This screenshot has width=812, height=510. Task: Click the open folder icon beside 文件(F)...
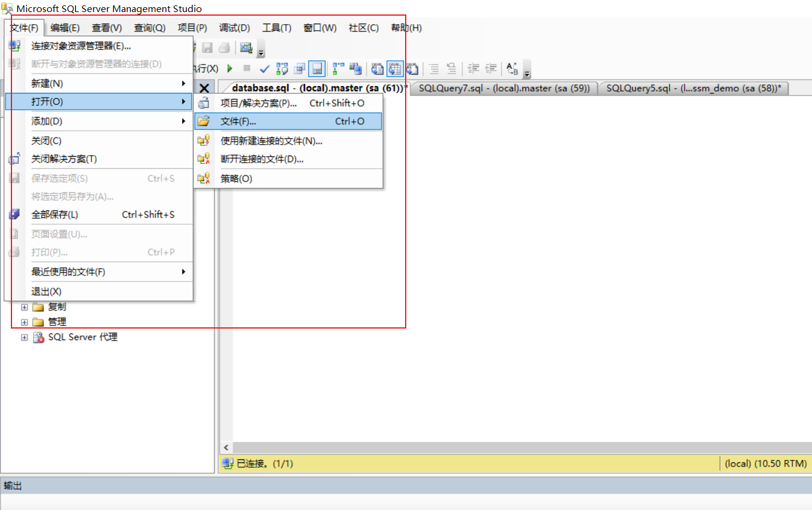204,121
